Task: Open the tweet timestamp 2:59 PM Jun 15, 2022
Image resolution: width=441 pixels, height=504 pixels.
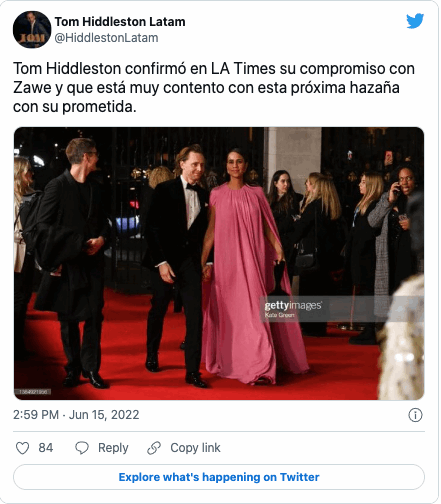Action: tap(76, 415)
